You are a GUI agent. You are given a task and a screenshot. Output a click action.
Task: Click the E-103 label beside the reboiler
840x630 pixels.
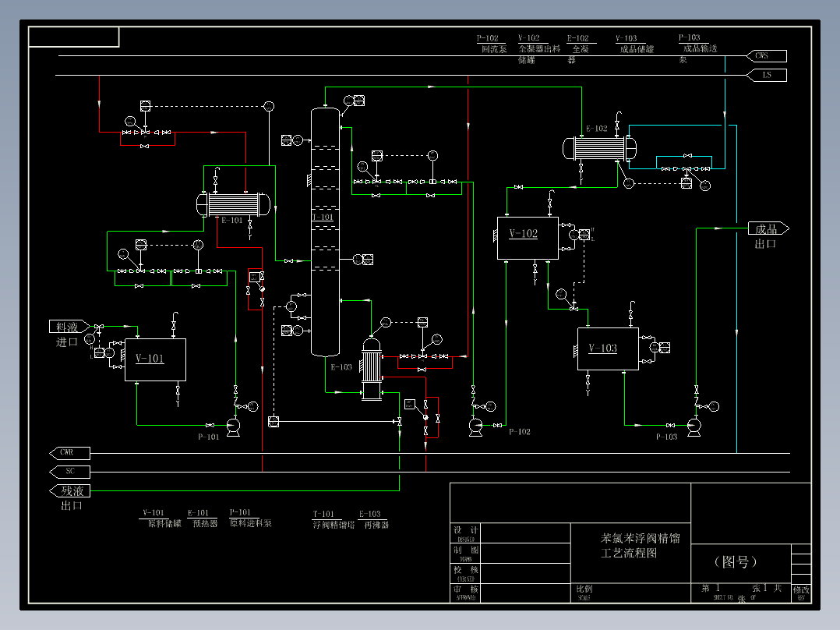click(x=341, y=367)
